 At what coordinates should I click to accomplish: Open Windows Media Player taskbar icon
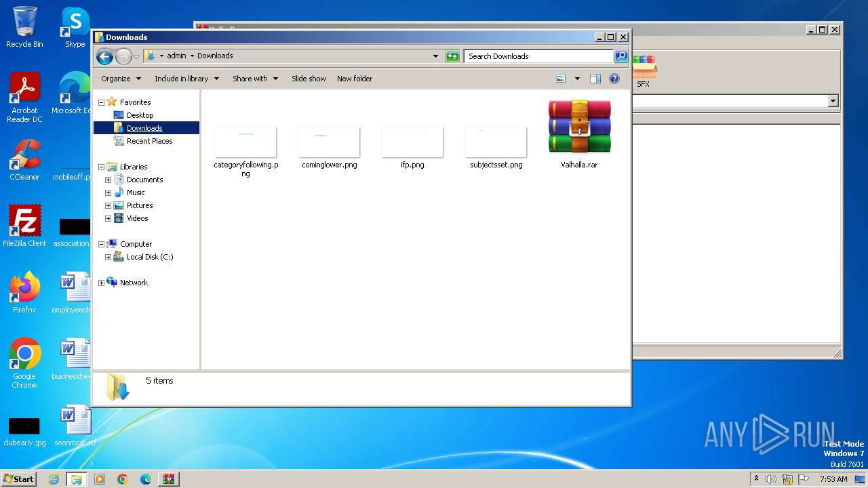click(x=100, y=479)
